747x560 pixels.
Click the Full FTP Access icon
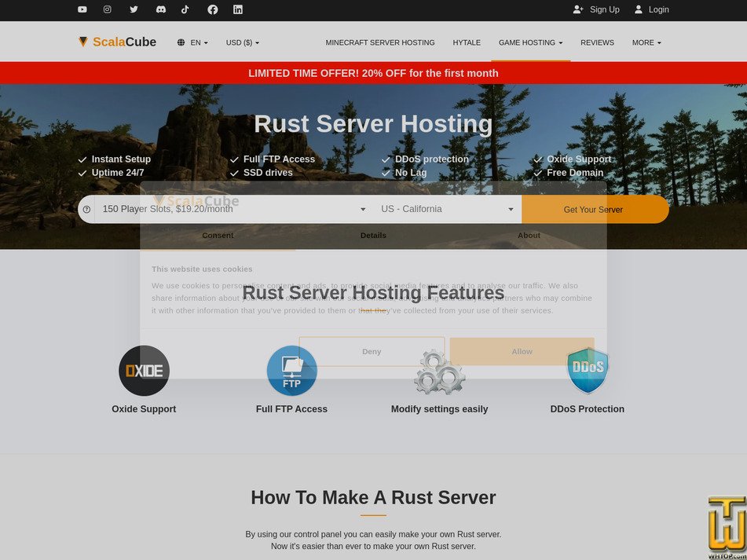tap(291, 370)
